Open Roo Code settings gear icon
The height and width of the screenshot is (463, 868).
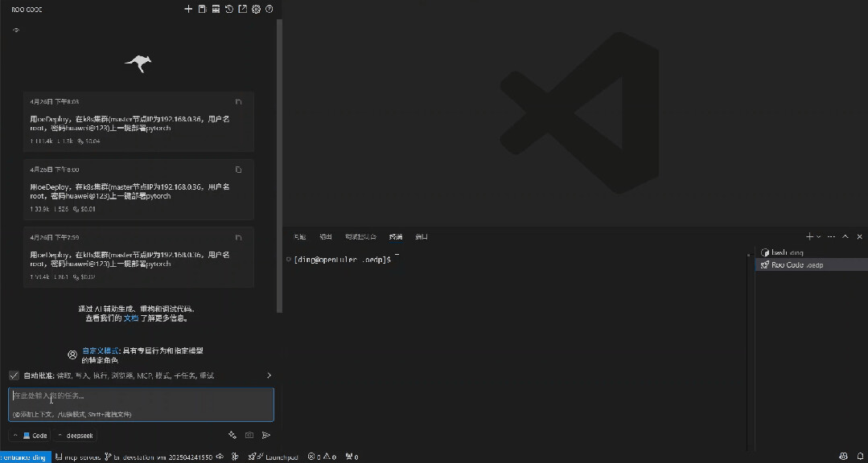pos(256,9)
